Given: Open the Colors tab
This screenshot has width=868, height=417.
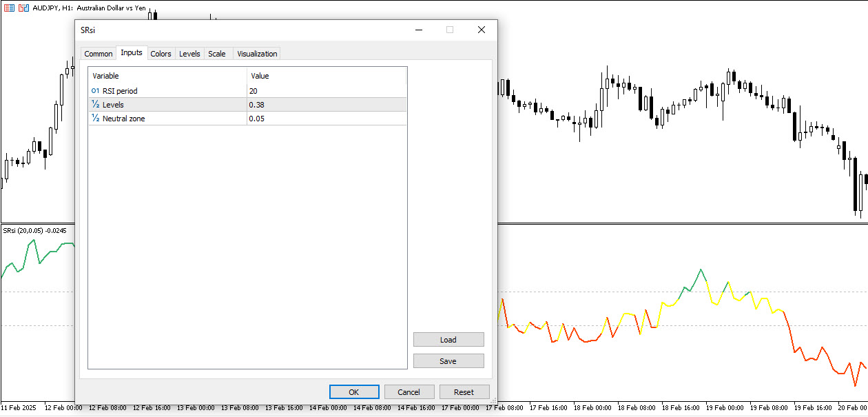Looking at the screenshot, I should pos(161,54).
